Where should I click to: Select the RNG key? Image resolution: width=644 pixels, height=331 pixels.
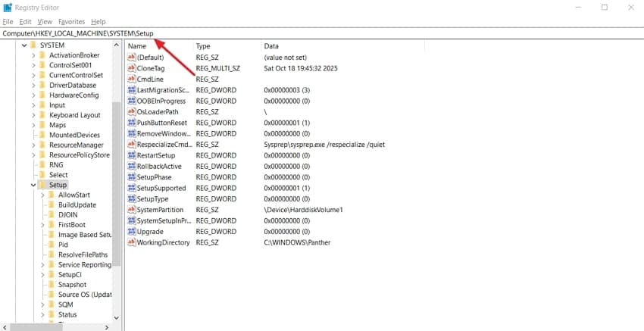pos(56,164)
